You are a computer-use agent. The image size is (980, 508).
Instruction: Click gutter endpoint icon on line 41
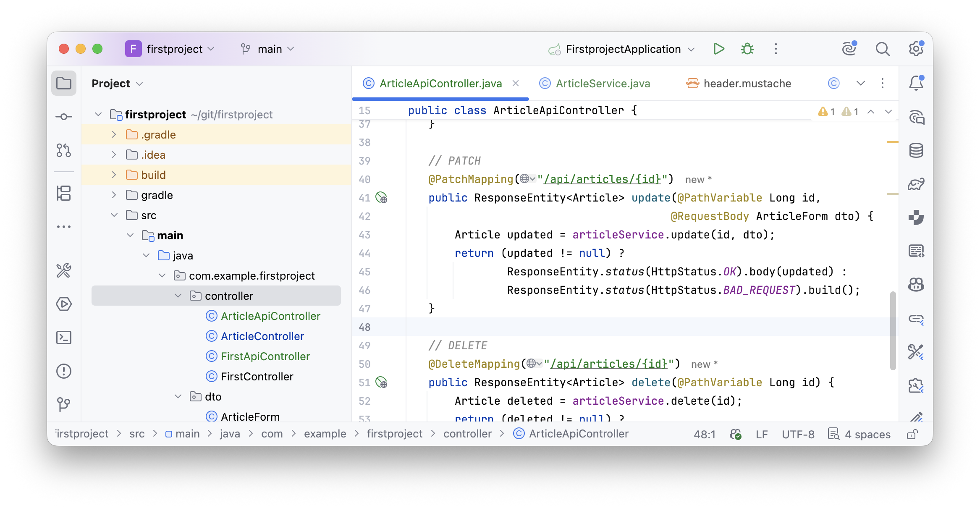(x=381, y=198)
